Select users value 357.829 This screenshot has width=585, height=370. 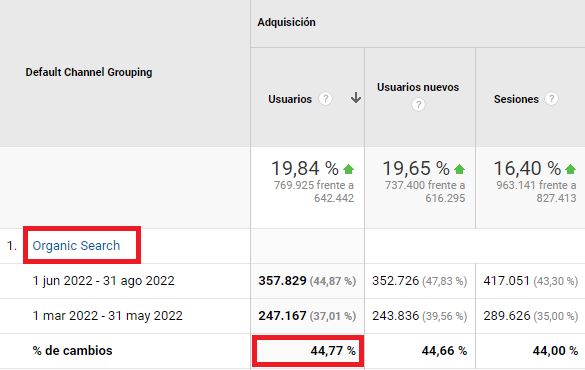[x=282, y=281]
